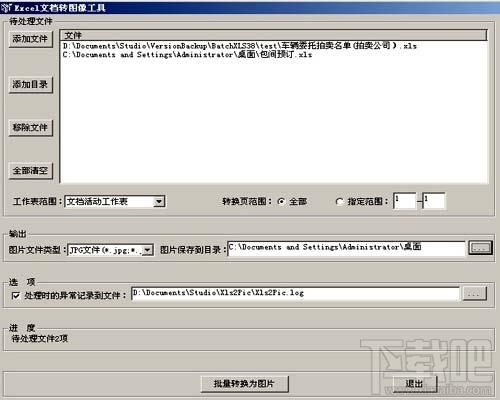Select the 指定范围 radio button
This screenshot has height=400, width=500.
point(339,201)
